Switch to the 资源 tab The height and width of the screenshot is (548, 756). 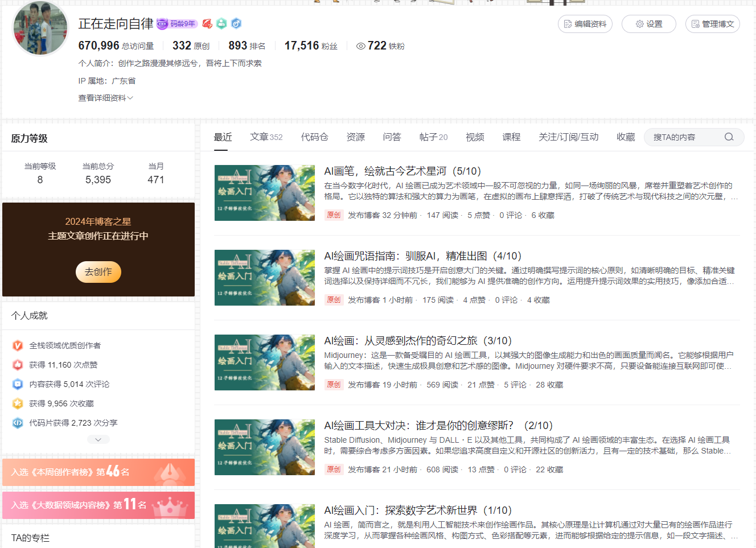click(x=355, y=137)
